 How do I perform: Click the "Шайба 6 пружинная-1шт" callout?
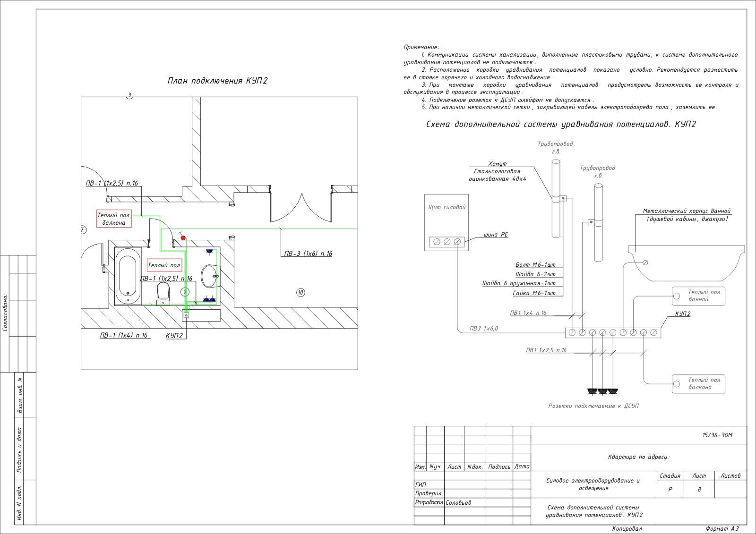(519, 284)
